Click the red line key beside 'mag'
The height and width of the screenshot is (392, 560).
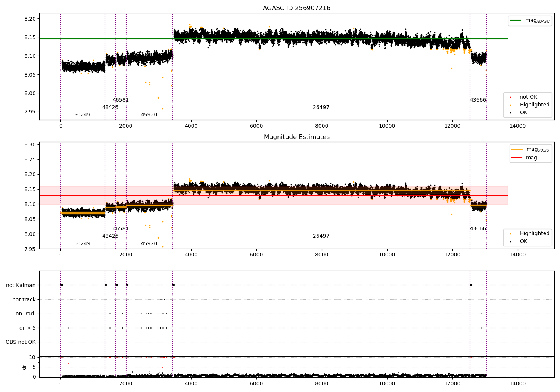pyautogui.click(x=517, y=158)
